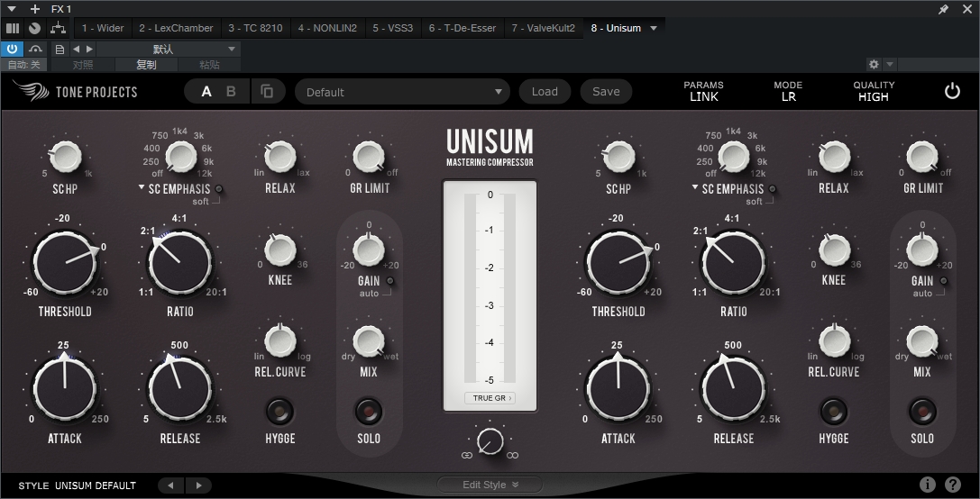The image size is (980, 499).
Task: Go to previous host preset arrow
Action: (77, 50)
